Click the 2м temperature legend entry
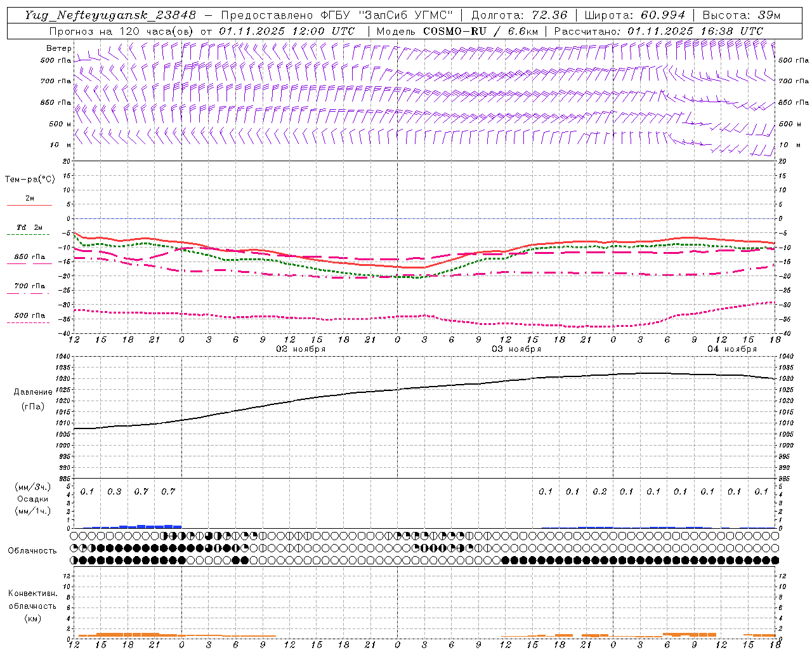 coord(30,198)
